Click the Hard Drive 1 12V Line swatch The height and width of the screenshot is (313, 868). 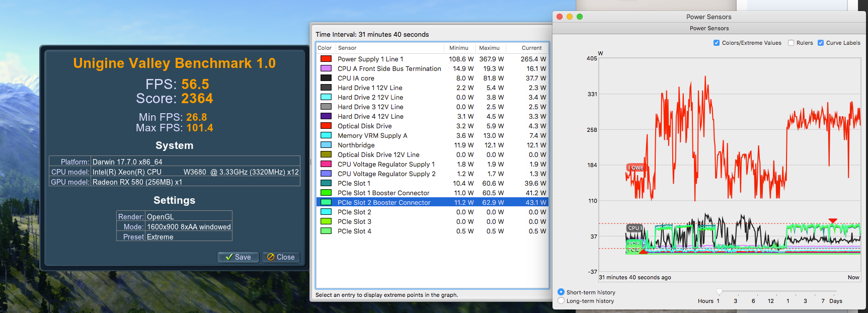click(326, 88)
